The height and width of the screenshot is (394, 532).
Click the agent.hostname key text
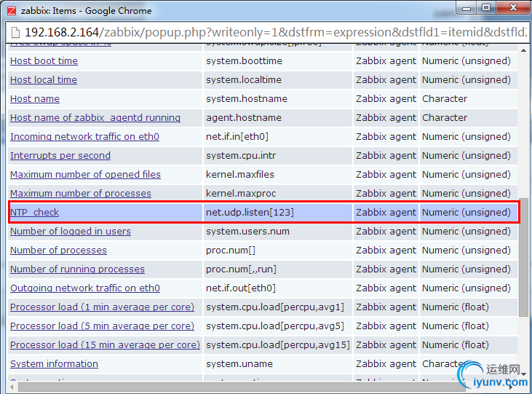244,117
